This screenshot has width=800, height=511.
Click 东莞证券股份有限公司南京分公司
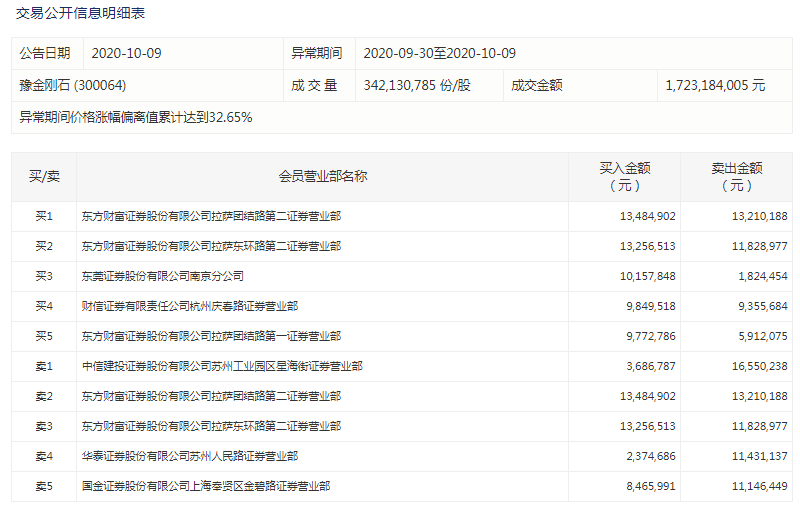click(162, 276)
